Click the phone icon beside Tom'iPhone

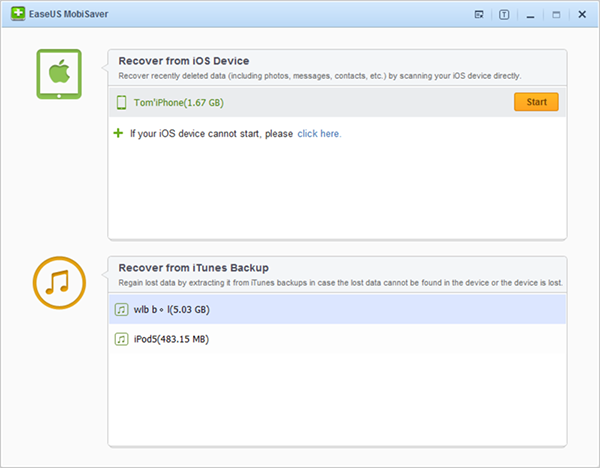coord(121,103)
